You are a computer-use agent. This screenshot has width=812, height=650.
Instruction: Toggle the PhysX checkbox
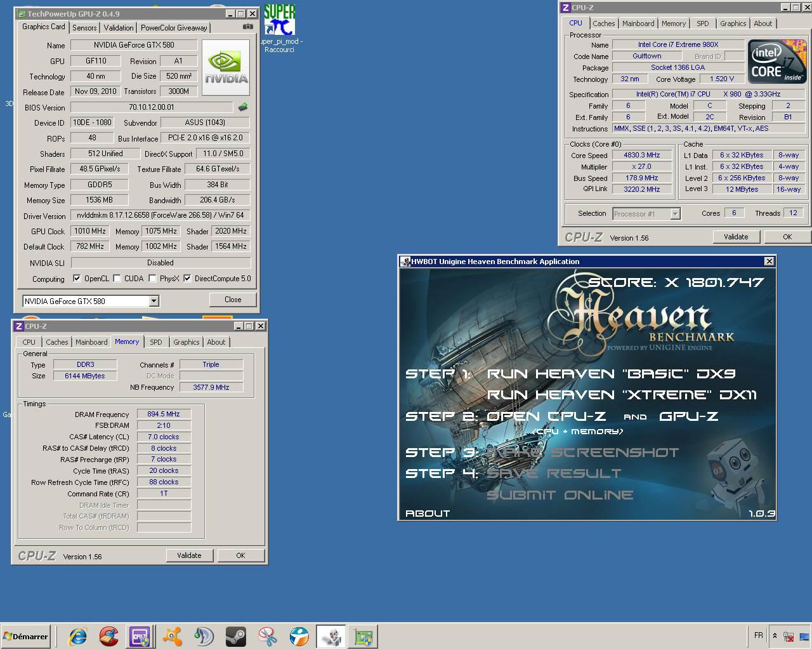click(x=152, y=279)
